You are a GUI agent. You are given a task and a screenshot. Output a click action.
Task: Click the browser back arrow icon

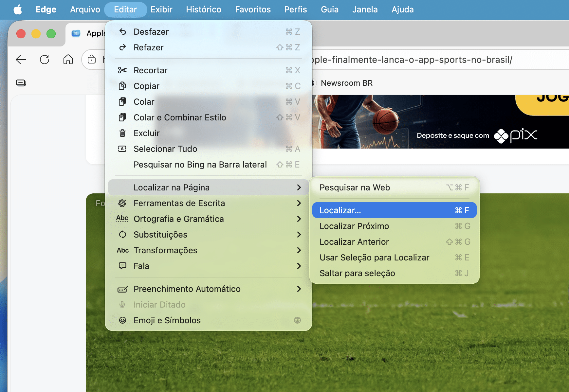(x=21, y=60)
